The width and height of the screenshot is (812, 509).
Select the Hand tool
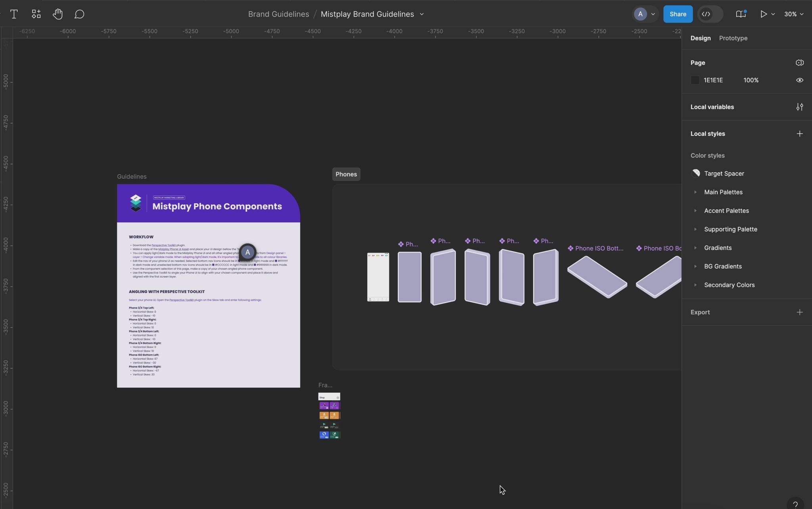[x=57, y=14]
